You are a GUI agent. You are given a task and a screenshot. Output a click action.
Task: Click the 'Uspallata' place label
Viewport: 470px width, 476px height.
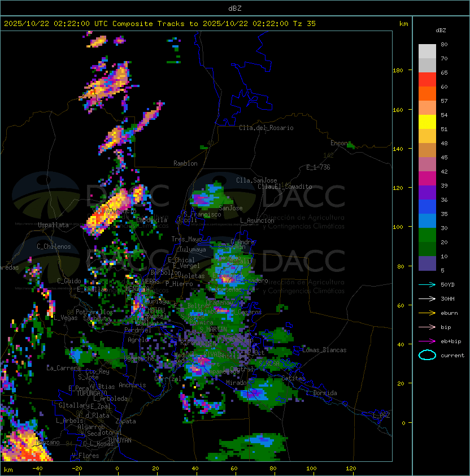(53, 225)
